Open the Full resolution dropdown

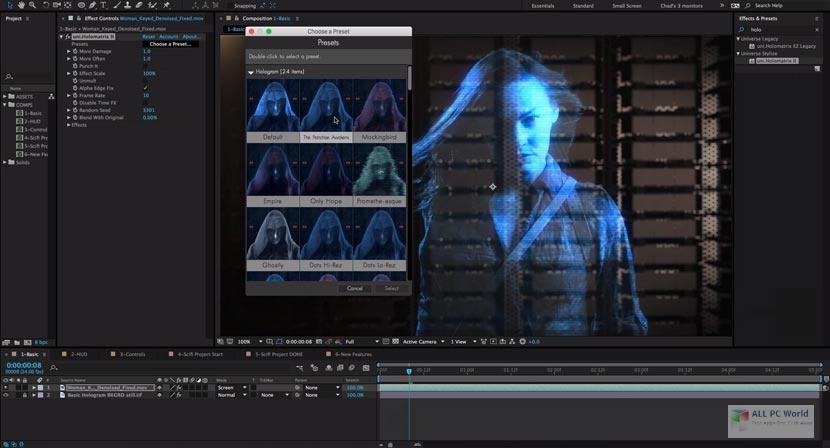(x=362, y=342)
